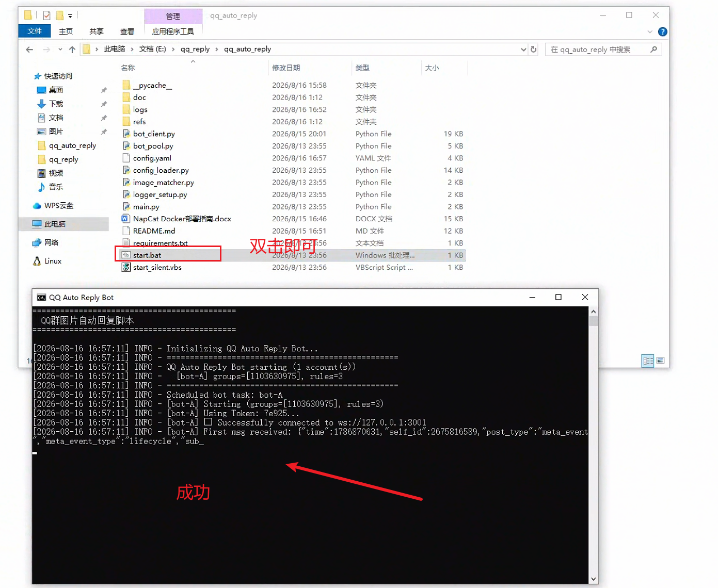Click the config_loader.py file icon

pyautogui.click(x=126, y=170)
